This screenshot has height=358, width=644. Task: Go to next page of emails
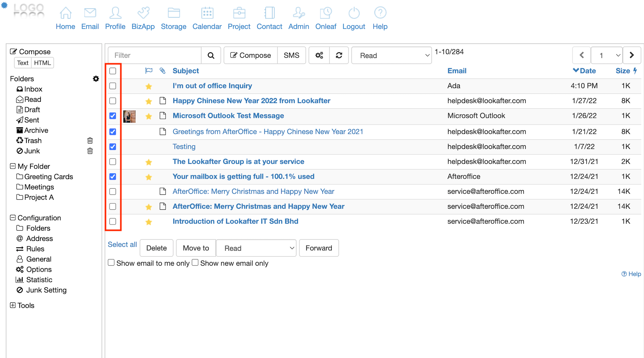pyautogui.click(x=631, y=55)
